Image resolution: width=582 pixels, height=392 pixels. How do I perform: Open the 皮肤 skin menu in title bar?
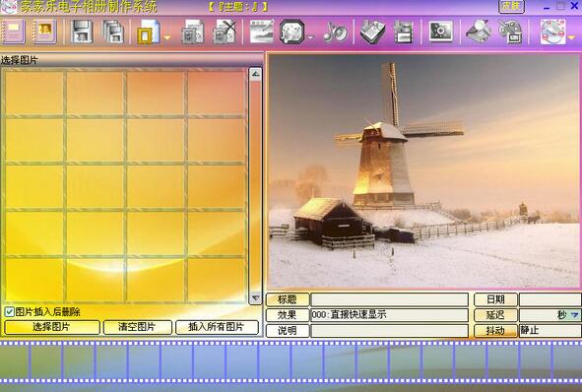(511, 6)
